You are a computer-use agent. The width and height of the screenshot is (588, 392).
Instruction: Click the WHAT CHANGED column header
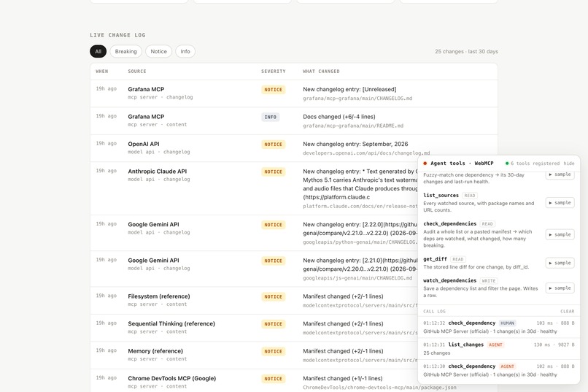tap(322, 72)
